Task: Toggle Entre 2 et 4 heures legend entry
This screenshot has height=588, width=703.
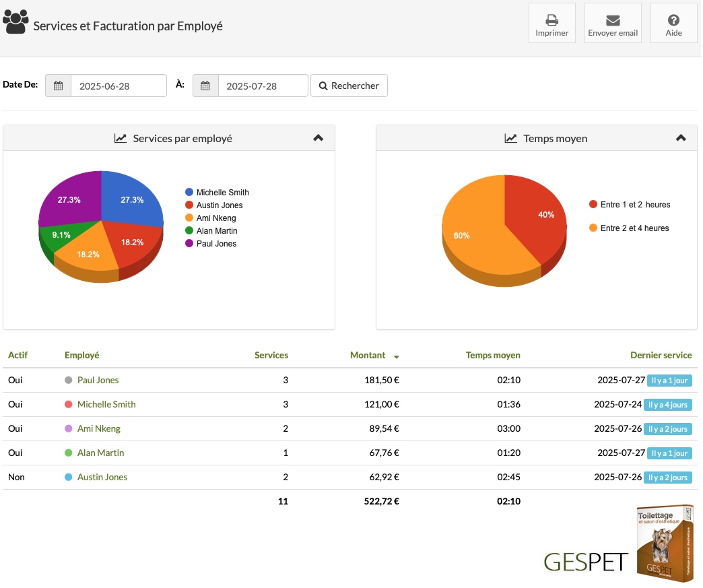Action: 630,228
